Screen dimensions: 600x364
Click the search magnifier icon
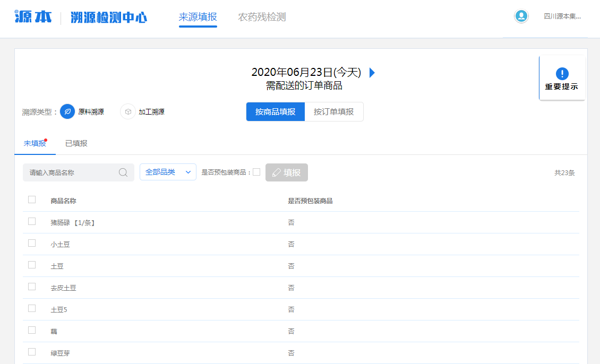point(123,172)
